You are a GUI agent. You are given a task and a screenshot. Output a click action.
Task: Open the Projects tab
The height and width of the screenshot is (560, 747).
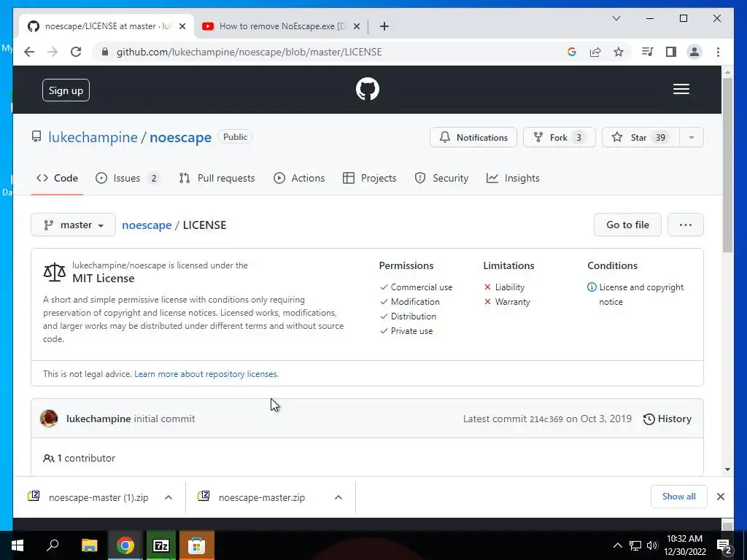click(370, 178)
